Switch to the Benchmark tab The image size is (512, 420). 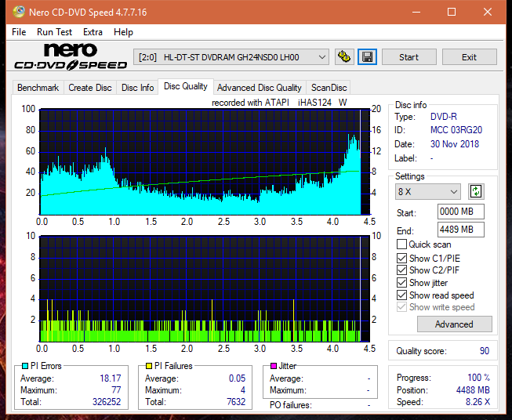[x=38, y=88]
